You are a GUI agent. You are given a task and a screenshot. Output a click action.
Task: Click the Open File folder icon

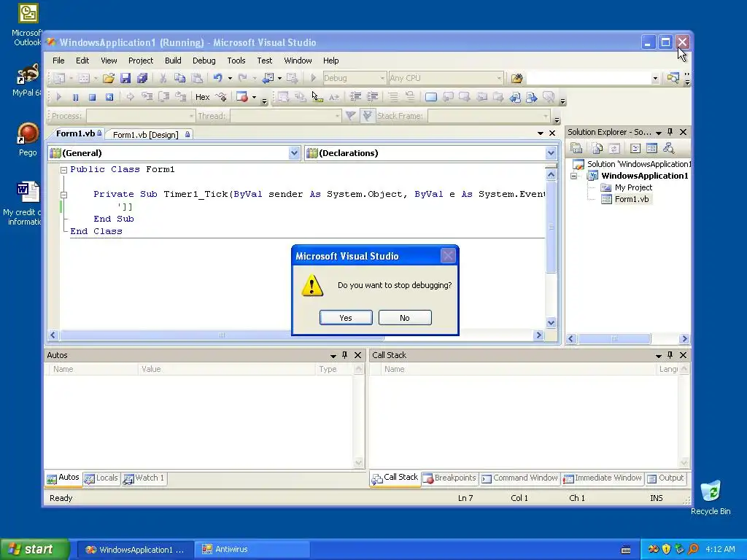[109, 78]
